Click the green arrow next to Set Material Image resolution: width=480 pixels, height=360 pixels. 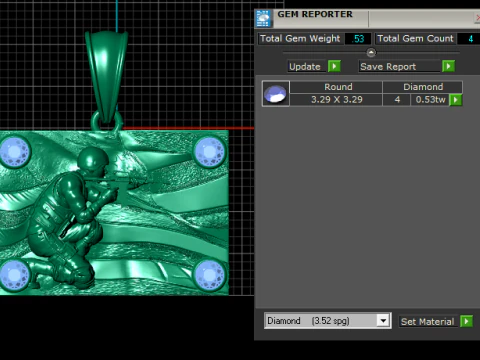pos(466,321)
